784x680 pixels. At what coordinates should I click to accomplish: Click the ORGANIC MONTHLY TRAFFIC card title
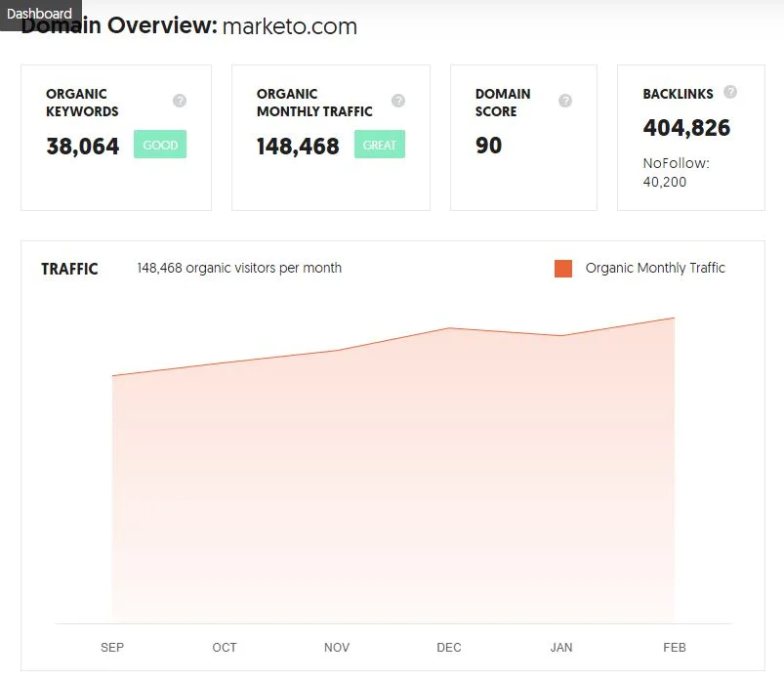coord(314,103)
